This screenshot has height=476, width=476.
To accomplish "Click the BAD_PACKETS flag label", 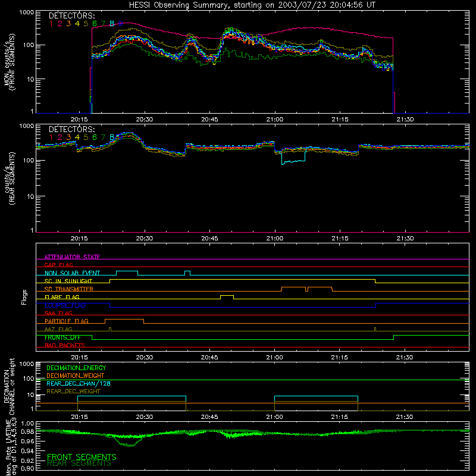I will pos(65,345).
